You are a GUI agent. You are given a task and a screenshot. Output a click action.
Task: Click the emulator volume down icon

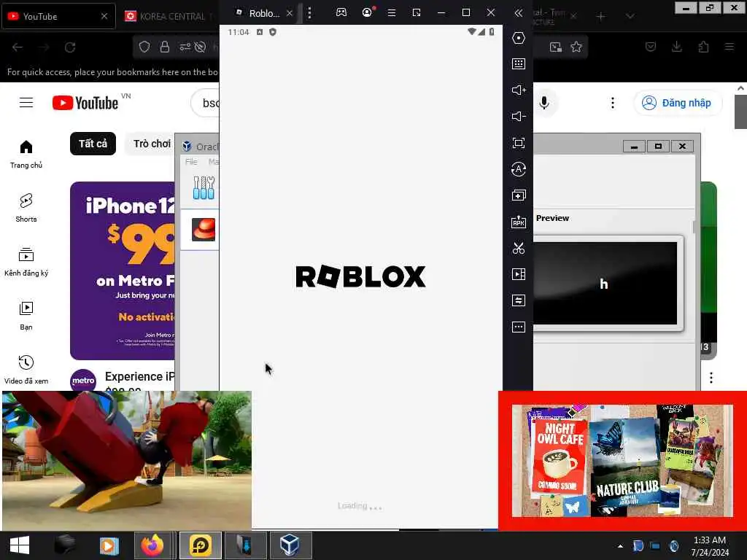[519, 116]
